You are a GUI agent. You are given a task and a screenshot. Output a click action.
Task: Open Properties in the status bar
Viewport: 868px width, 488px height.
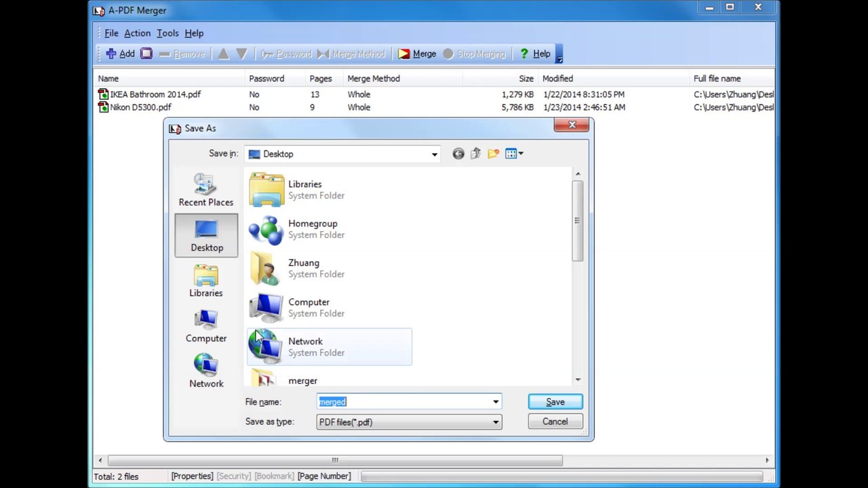(x=192, y=476)
